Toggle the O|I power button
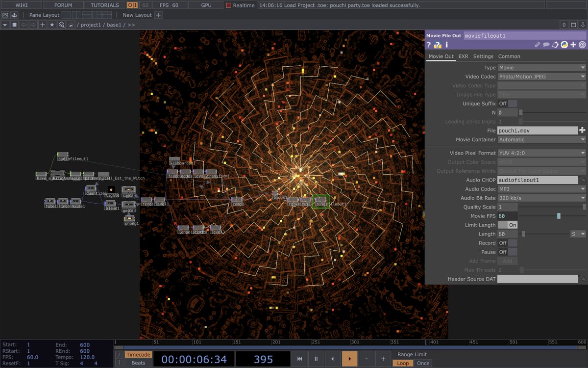 coord(132,5)
